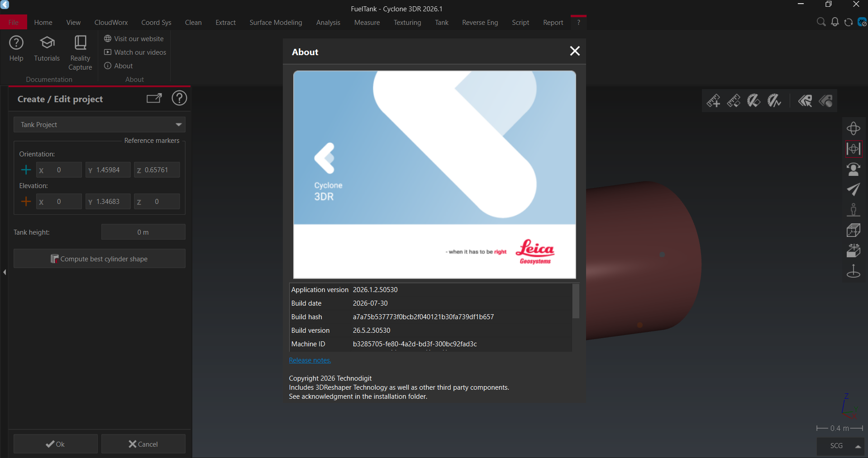
Task: Click the blue account status icon
Action: [x=862, y=22]
